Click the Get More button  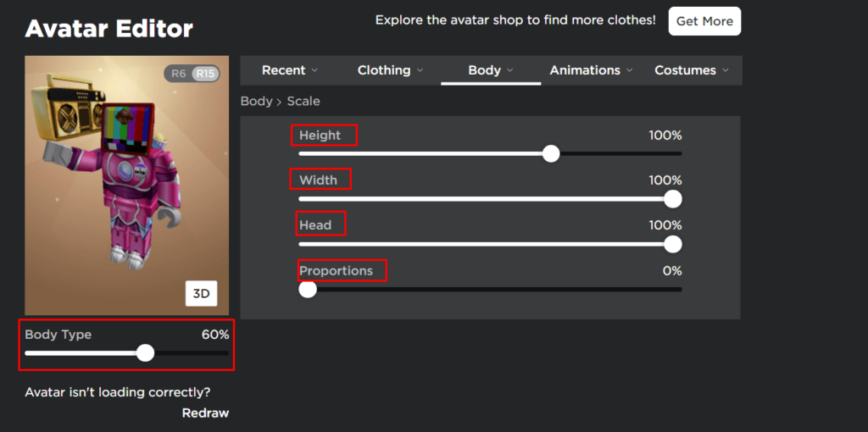704,21
